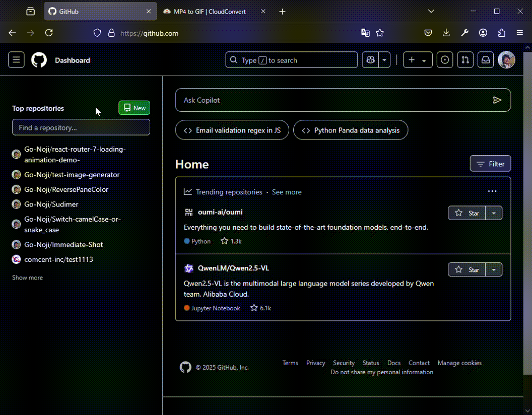Open Go-Noji/test-image-generator repository
Image resolution: width=532 pixels, height=415 pixels.
(x=72, y=175)
